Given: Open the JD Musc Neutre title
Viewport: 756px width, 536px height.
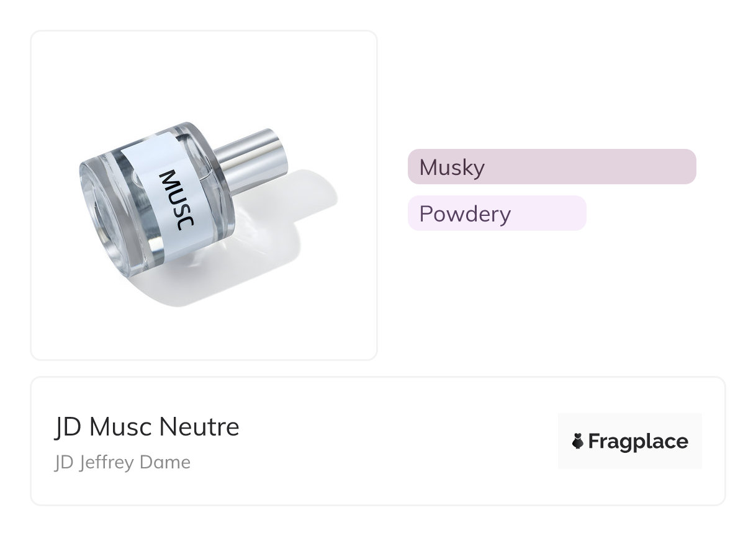Looking at the screenshot, I should pos(146,427).
